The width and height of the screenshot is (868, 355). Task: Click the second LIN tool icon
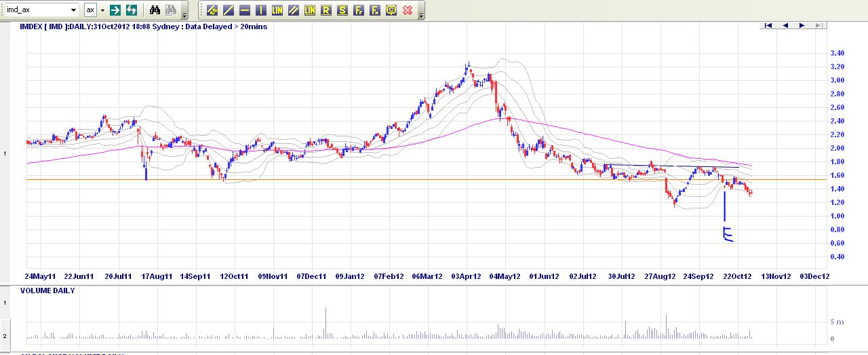[310, 10]
